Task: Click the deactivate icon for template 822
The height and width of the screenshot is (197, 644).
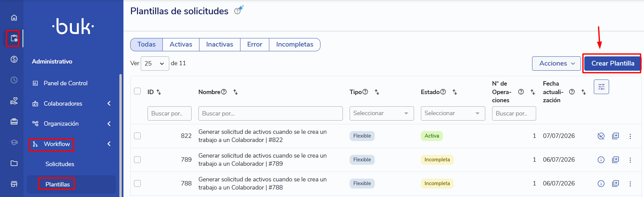Action: [x=601, y=136]
